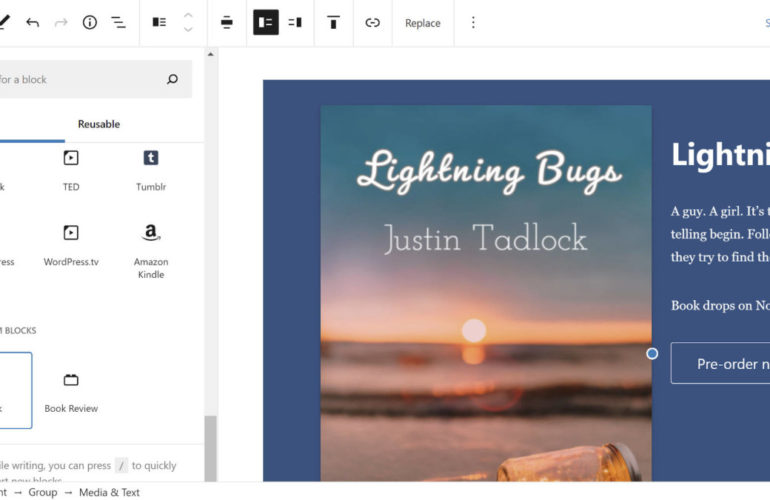Click the Media & Text block type icon
Viewport: 770px width, 500px height.
(x=159, y=22)
